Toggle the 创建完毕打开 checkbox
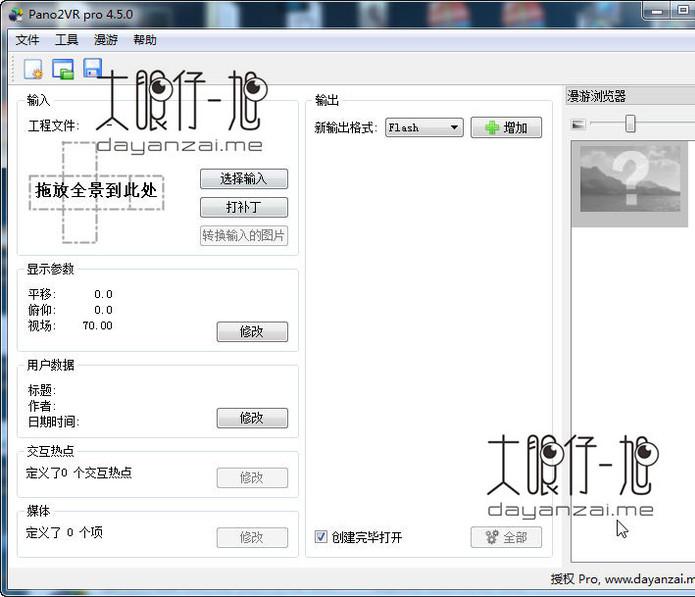 (321, 537)
